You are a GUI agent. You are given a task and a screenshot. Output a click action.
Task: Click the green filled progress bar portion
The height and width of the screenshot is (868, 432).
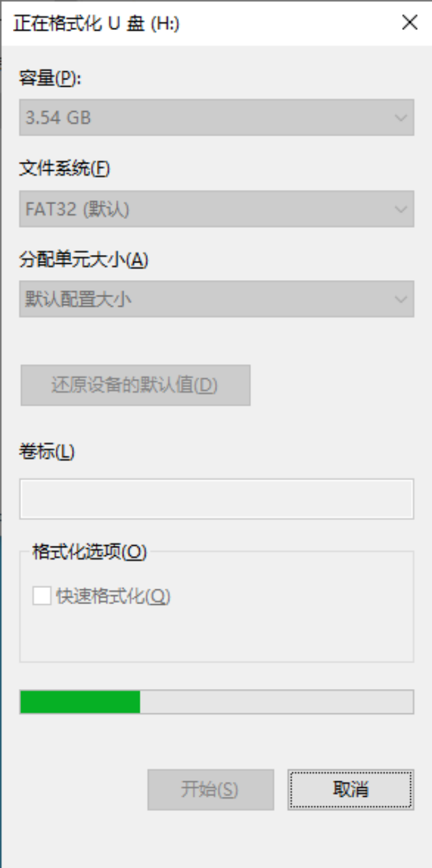click(x=80, y=702)
